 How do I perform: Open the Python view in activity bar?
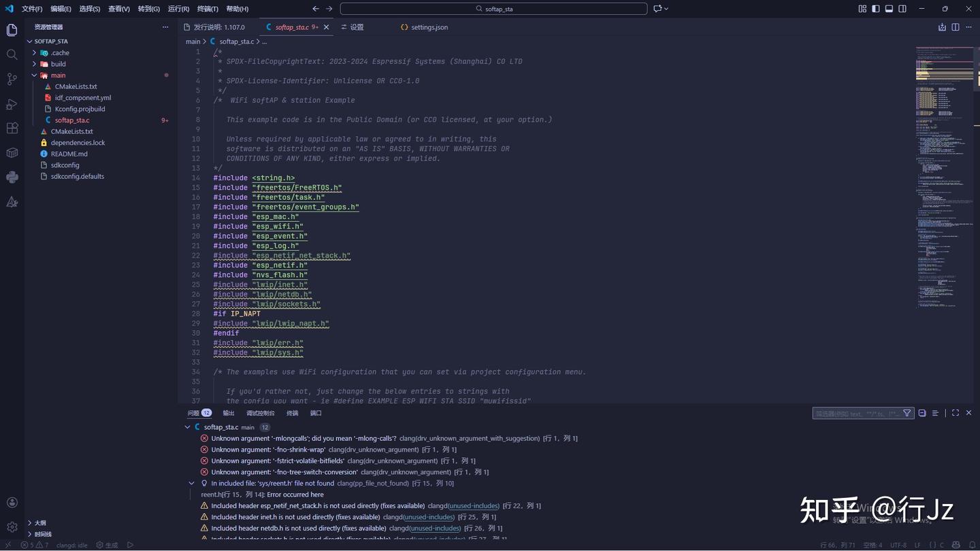[x=12, y=177]
